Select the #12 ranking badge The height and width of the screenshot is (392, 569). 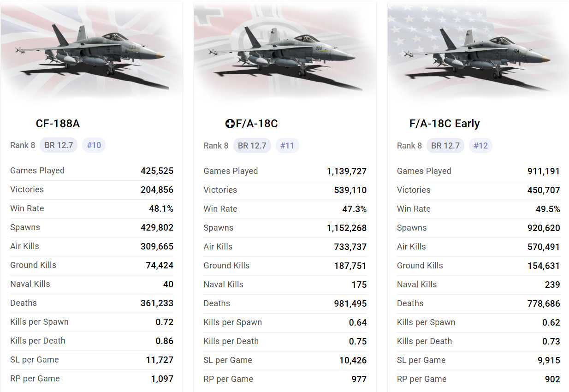pos(480,146)
